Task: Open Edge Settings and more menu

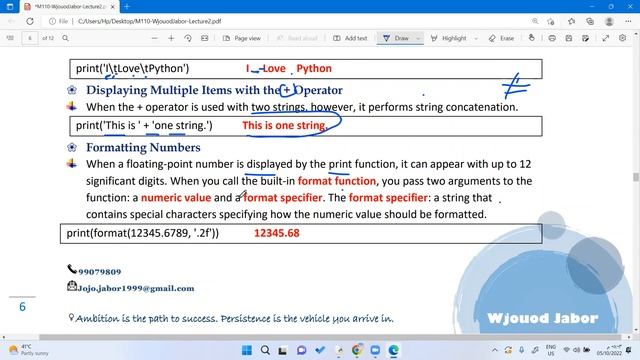Action: tap(628, 21)
